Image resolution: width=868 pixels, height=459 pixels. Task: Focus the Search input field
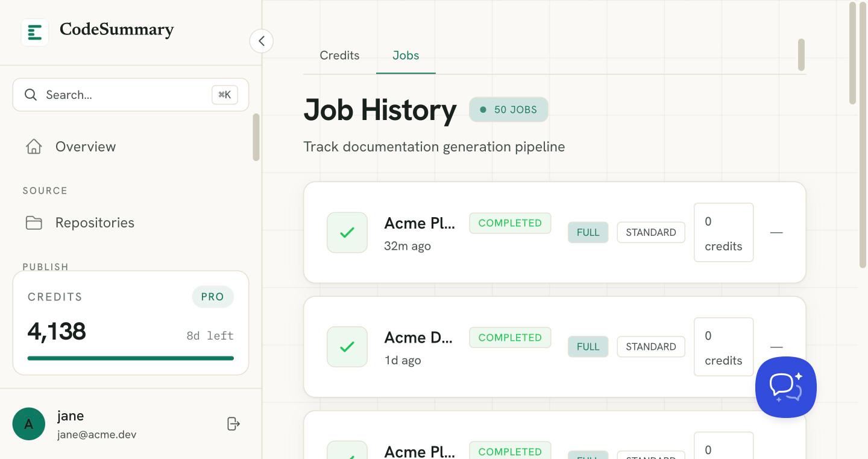[131, 95]
